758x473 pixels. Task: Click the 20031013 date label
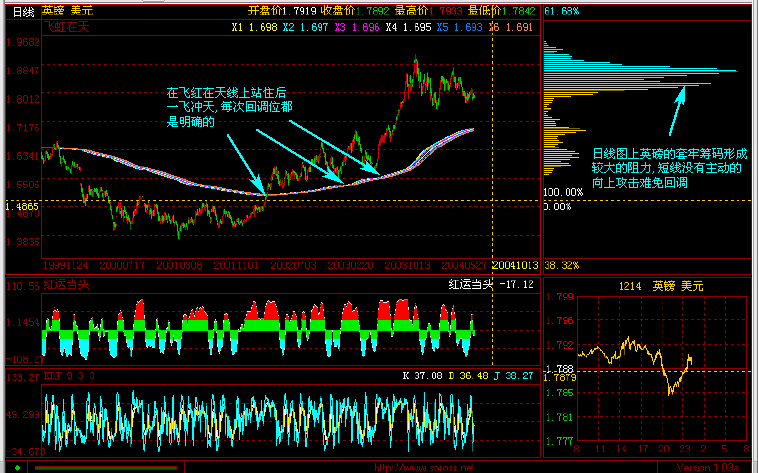tap(408, 266)
